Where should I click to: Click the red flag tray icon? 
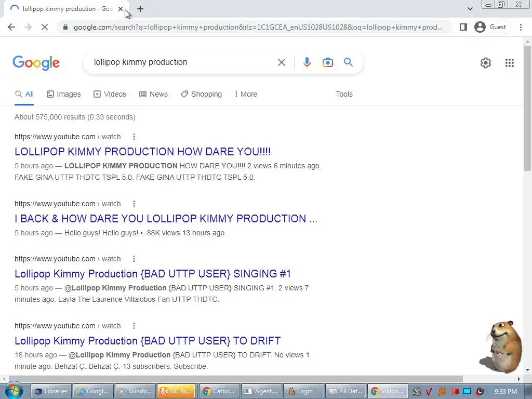point(455,391)
